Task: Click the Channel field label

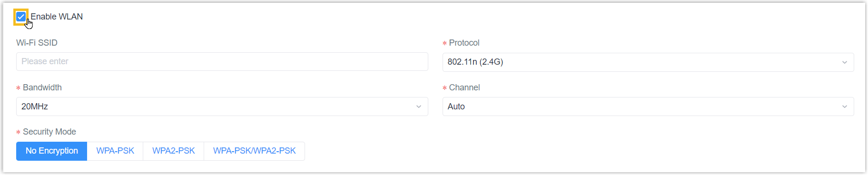Action: [464, 87]
